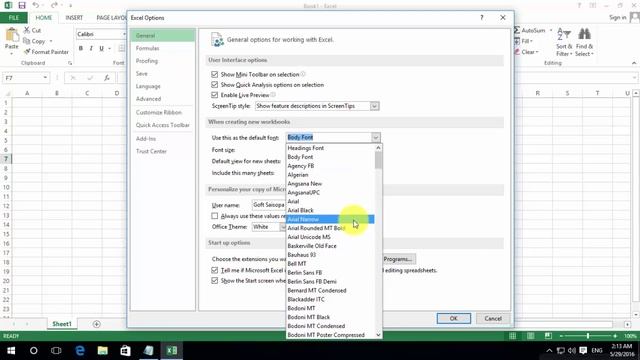
Task: Select Trust Center in Excel Options
Action: pos(163,151)
